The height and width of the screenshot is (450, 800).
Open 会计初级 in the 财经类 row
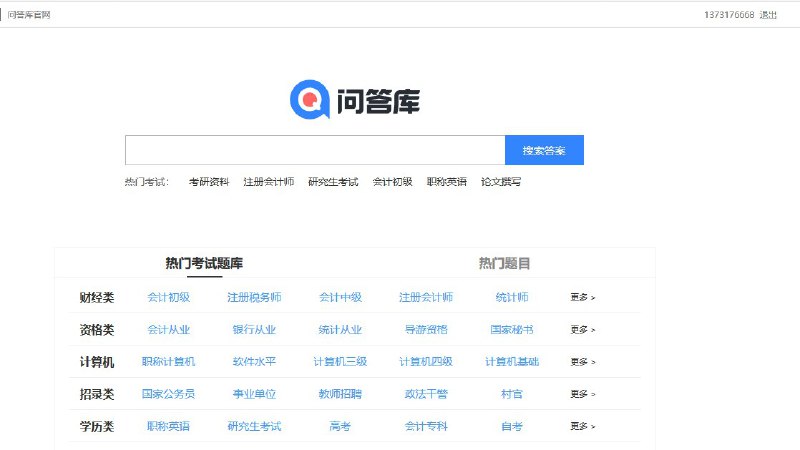[x=168, y=297]
